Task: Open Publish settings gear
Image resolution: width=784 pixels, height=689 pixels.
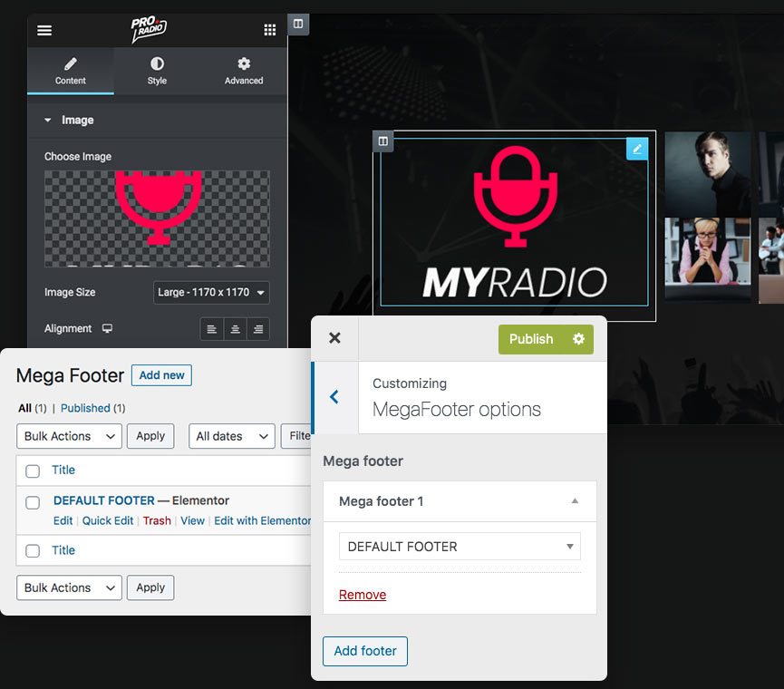Action: (578, 339)
